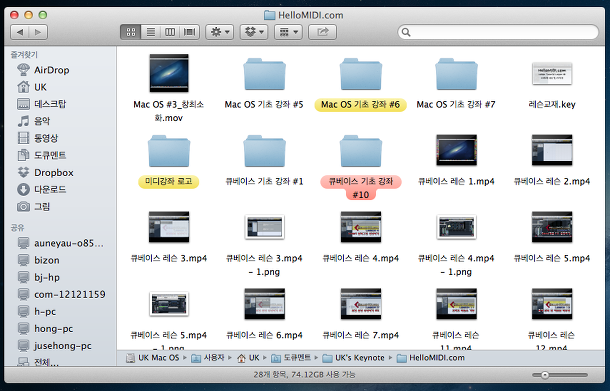Select shared computer h-pc
The width and height of the screenshot is (610, 391).
37,312
